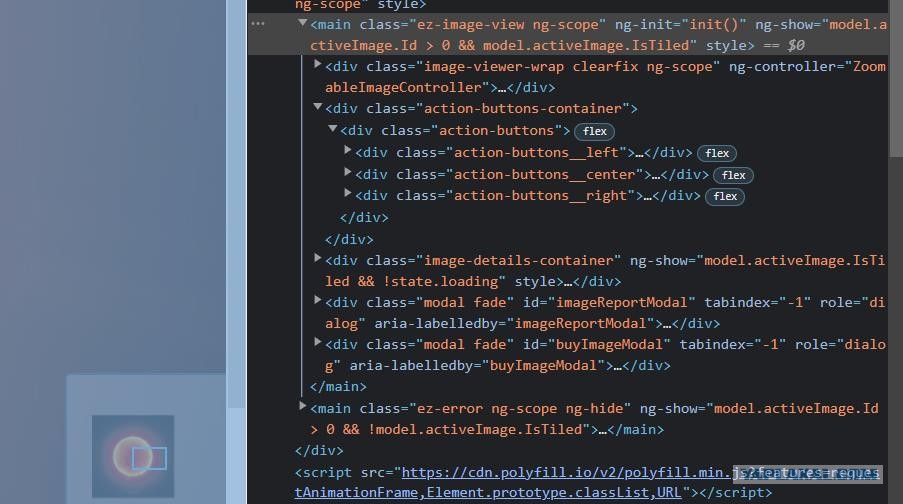Toggle flex badge on action-buttons__right

pos(725,196)
